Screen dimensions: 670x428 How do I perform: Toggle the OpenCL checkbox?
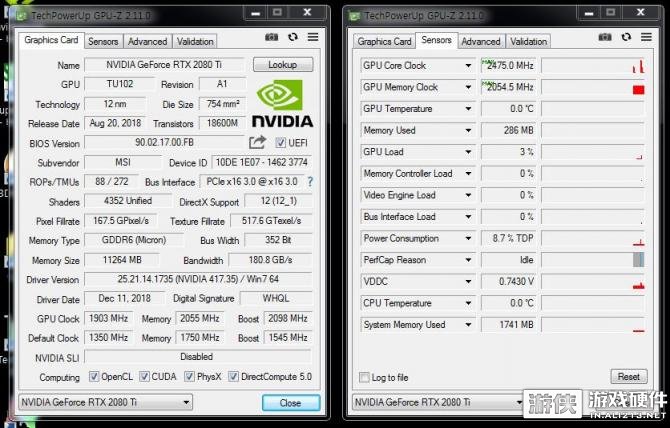point(94,377)
